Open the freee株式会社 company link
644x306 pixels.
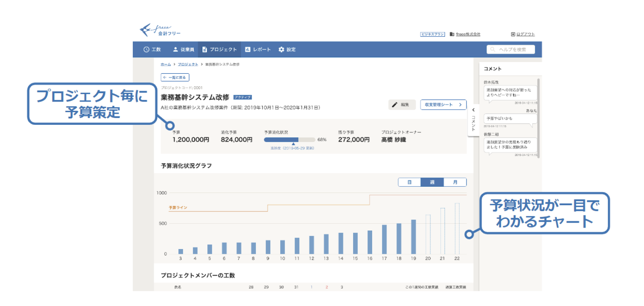click(465, 35)
